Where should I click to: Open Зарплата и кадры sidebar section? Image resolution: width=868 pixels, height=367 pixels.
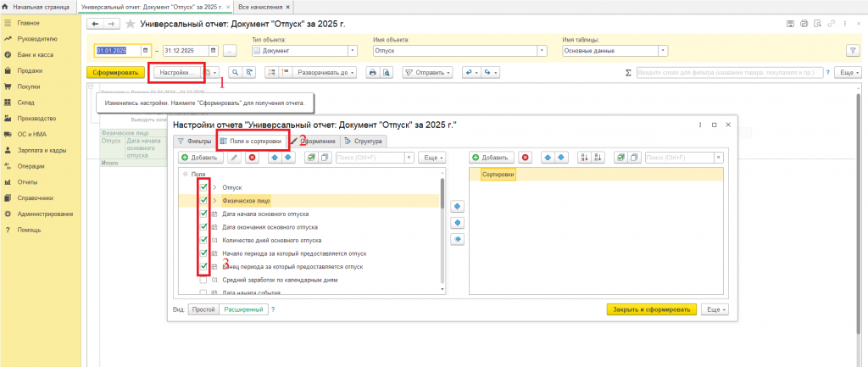point(41,150)
